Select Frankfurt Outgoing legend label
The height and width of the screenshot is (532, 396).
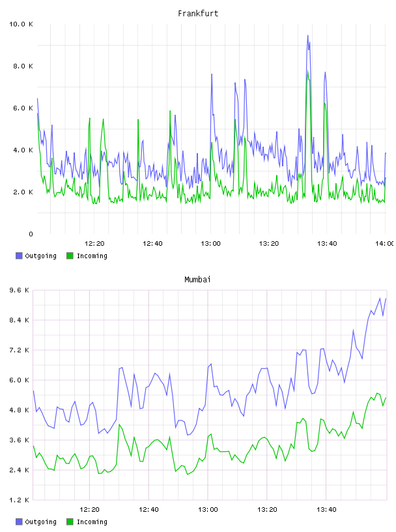click(x=40, y=256)
